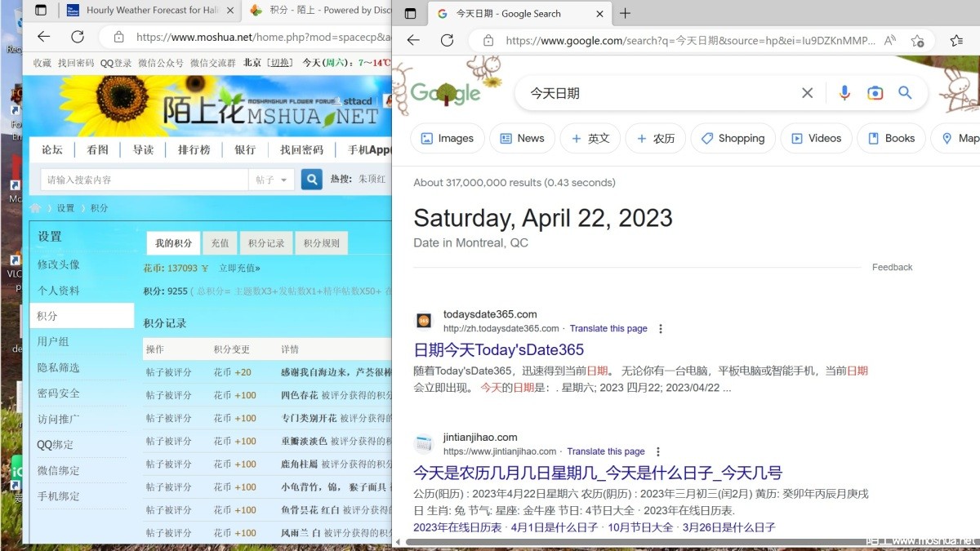The image size is (980, 551).
Task: Open tab actions menu in moshua window
Action: [41, 11]
